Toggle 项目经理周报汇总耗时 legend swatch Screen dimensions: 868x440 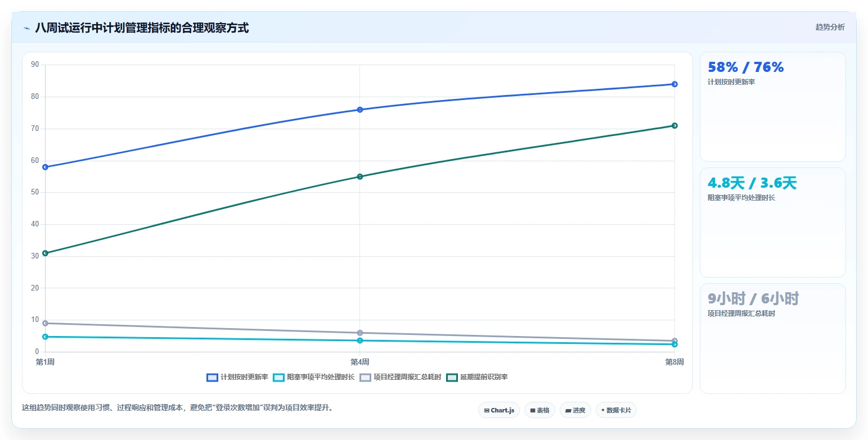click(x=366, y=378)
